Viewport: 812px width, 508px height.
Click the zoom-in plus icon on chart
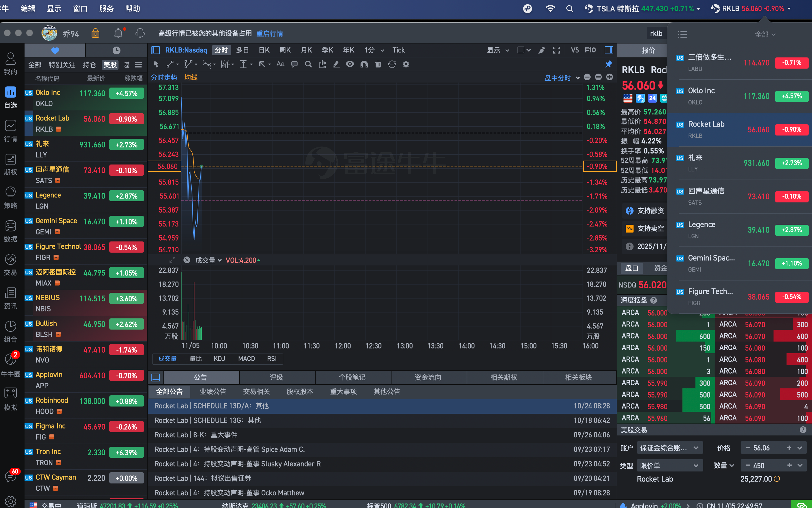pyautogui.click(x=610, y=77)
